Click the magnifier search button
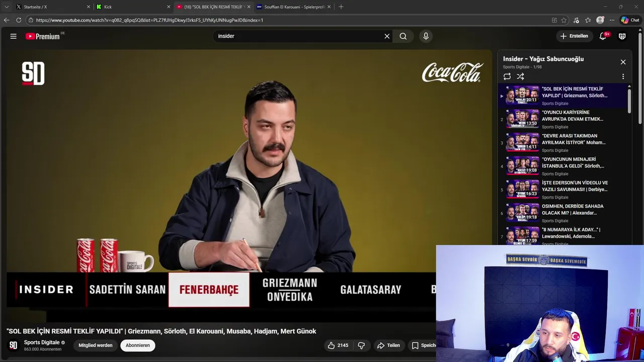Viewport: 644px width, 362px height. click(403, 36)
